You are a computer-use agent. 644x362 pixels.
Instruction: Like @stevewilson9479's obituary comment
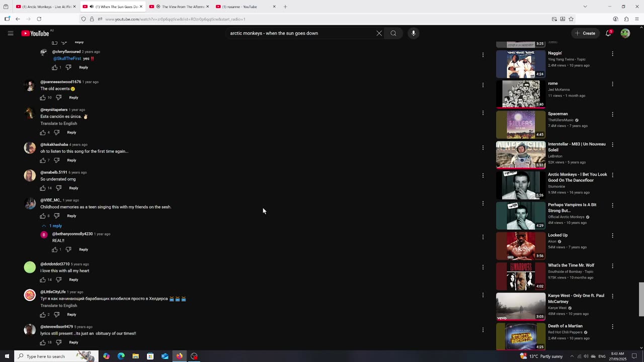(x=43, y=342)
